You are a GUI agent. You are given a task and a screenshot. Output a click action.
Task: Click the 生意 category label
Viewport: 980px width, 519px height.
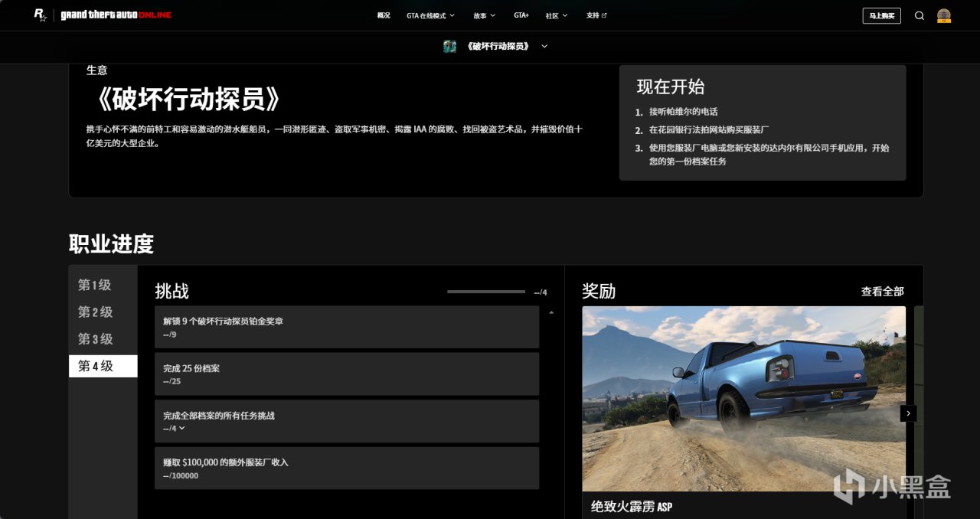[x=96, y=70]
